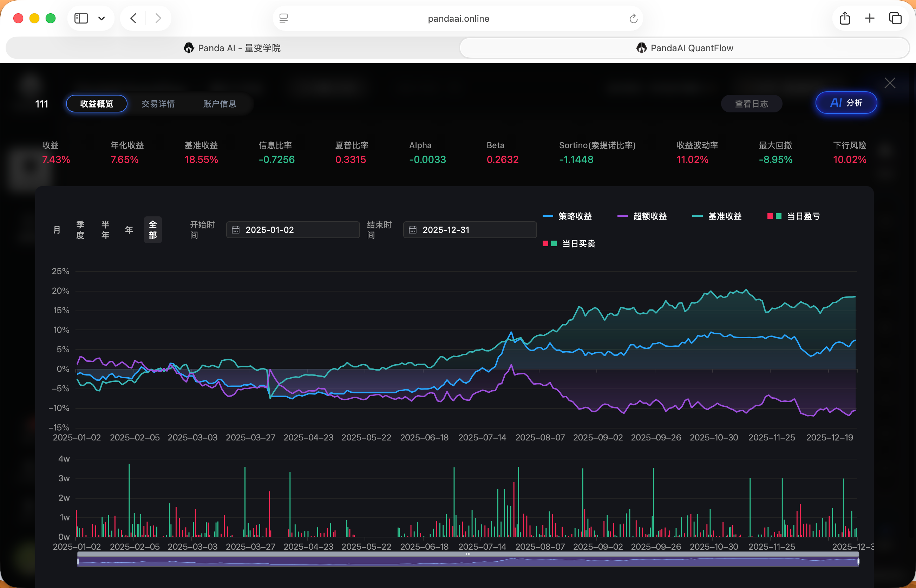Click the Panda logo on QuantFlow tab

642,48
